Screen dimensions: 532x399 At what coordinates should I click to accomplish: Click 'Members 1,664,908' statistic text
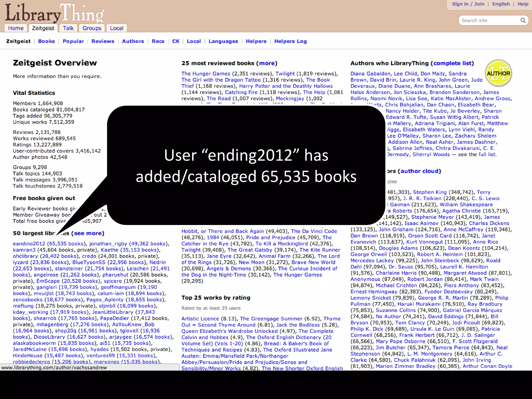tap(38, 103)
